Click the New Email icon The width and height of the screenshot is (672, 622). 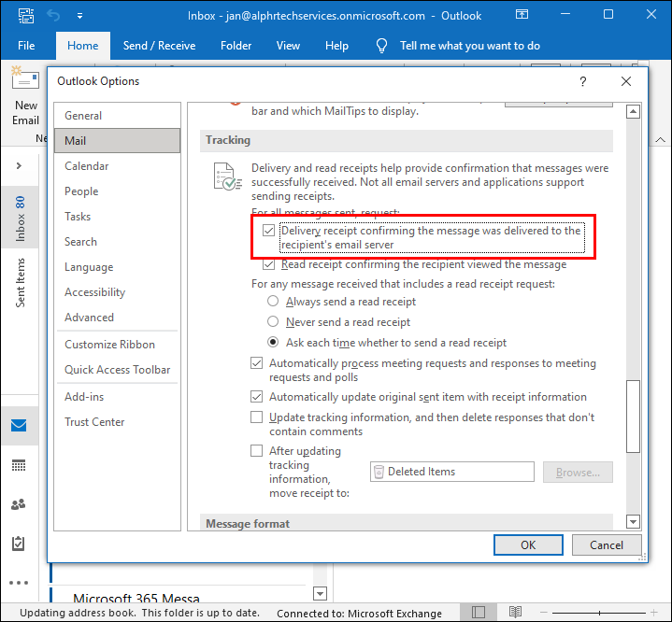25,78
